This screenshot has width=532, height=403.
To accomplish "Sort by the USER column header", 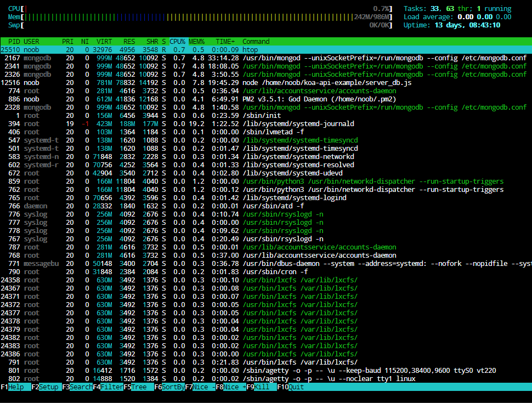I will [x=31, y=41].
